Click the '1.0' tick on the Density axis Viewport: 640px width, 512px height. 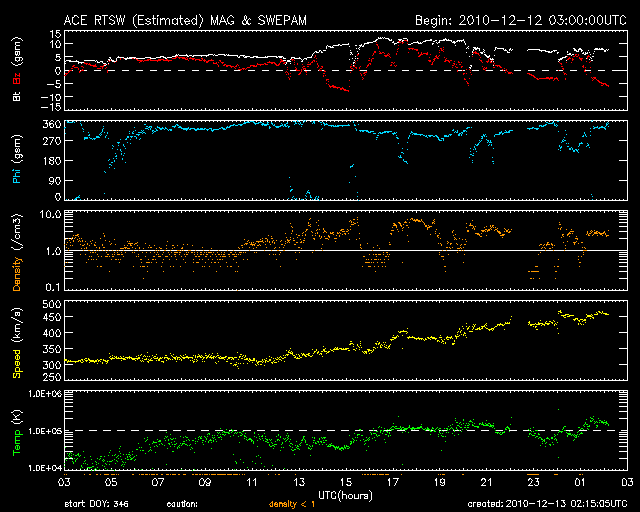pos(53,251)
